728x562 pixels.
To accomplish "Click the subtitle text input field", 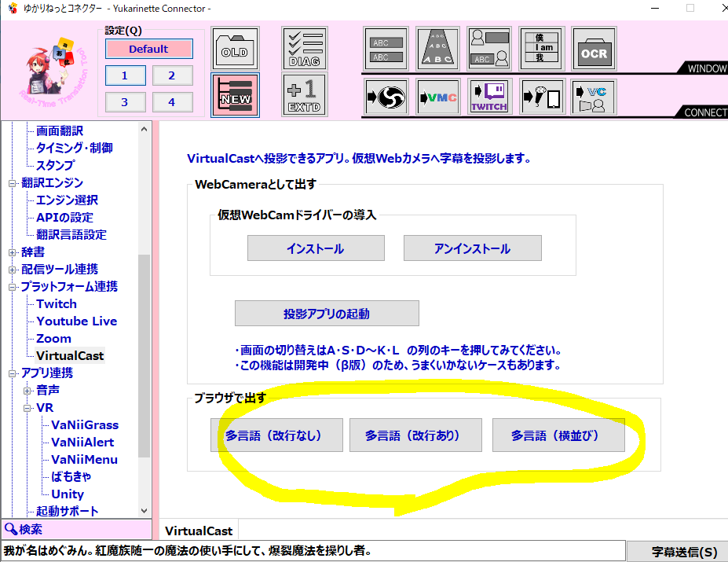I will [x=314, y=551].
